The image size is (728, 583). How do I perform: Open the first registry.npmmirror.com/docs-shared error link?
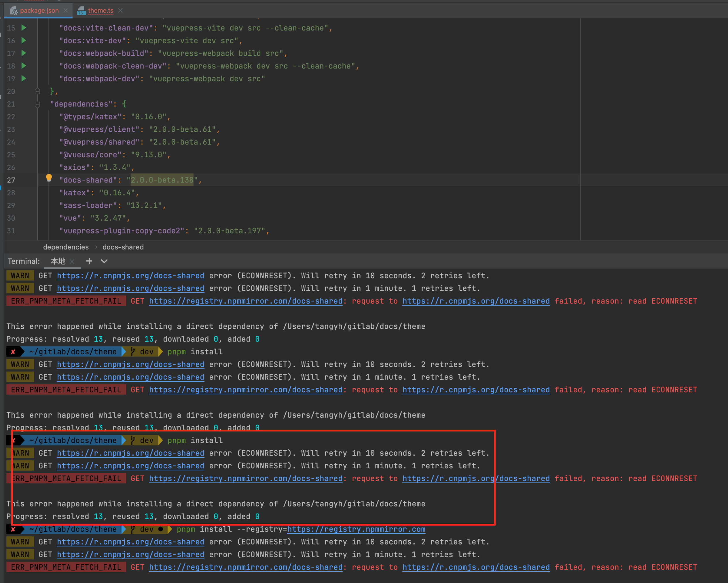tap(245, 301)
